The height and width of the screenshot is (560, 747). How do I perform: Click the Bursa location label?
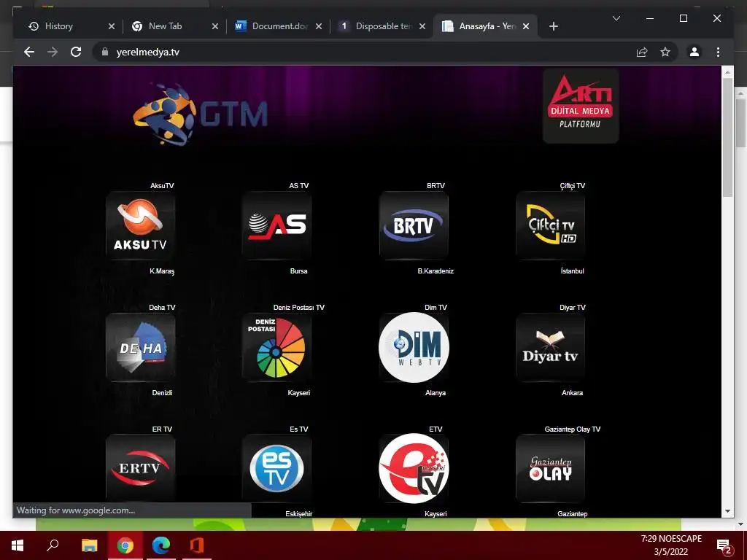coord(298,271)
